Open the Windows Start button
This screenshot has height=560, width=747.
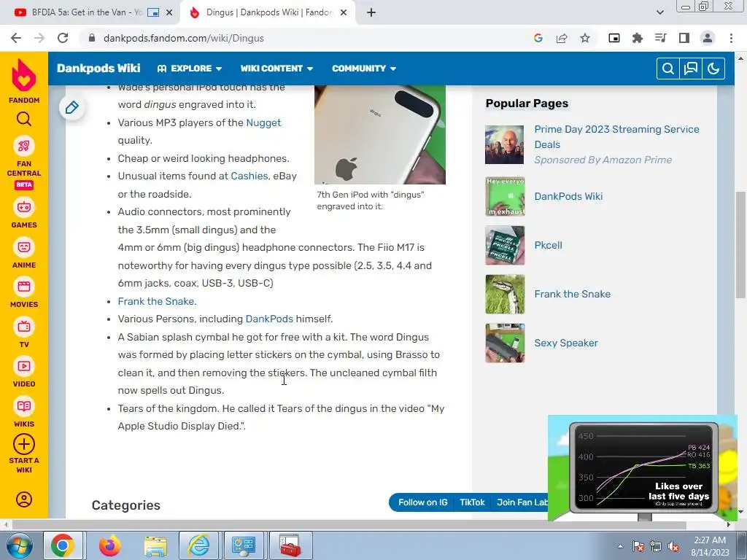pos(20,546)
